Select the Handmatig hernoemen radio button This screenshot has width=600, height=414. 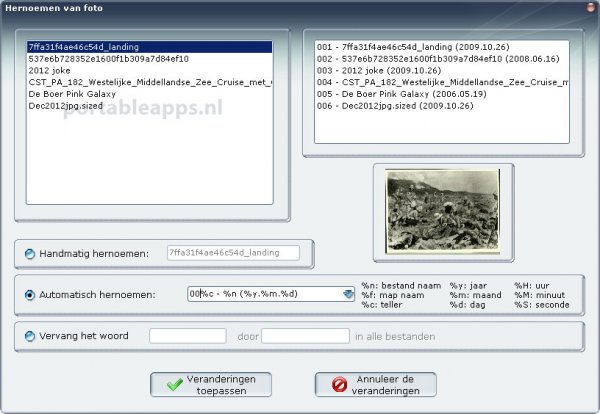pos(29,253)
